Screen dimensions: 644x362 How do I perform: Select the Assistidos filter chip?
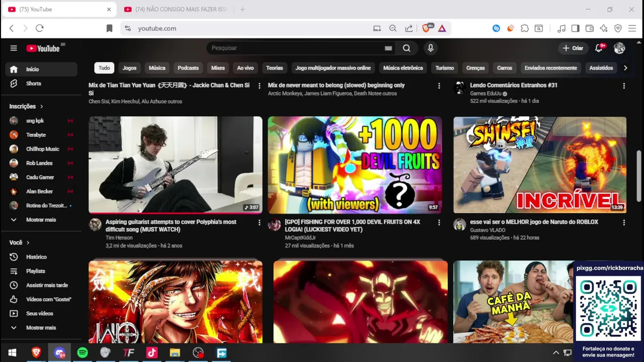[601, 68]
